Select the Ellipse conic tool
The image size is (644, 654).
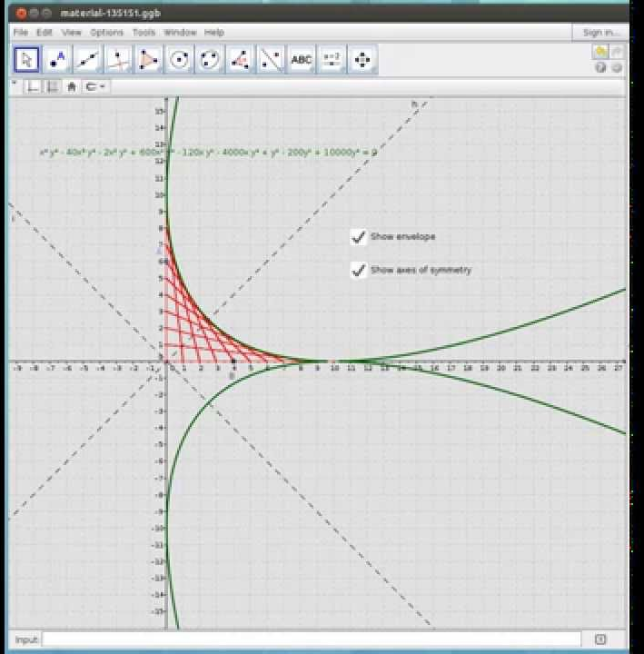pos(210,60)
